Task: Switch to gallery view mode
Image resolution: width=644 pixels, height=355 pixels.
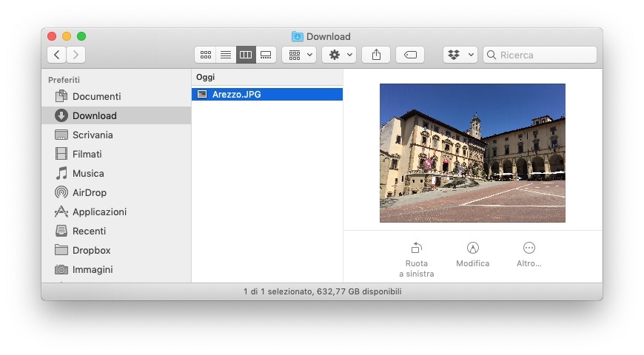Action: pos(266,55)
